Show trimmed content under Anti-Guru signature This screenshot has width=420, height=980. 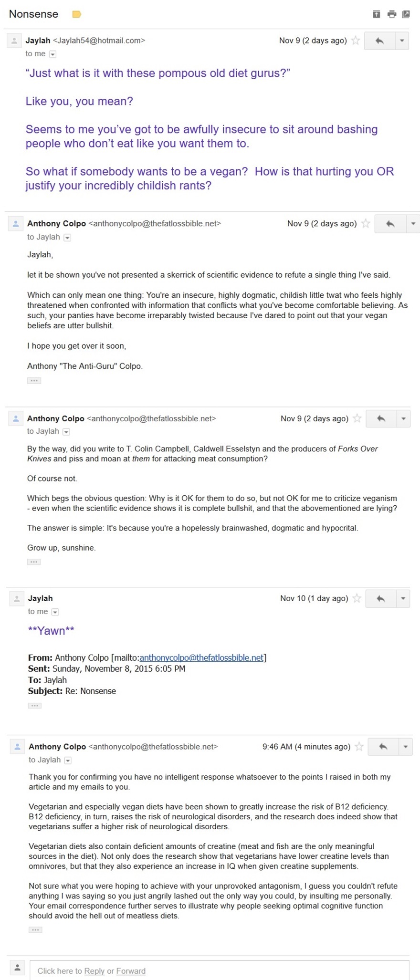click(x=34, y=381)
